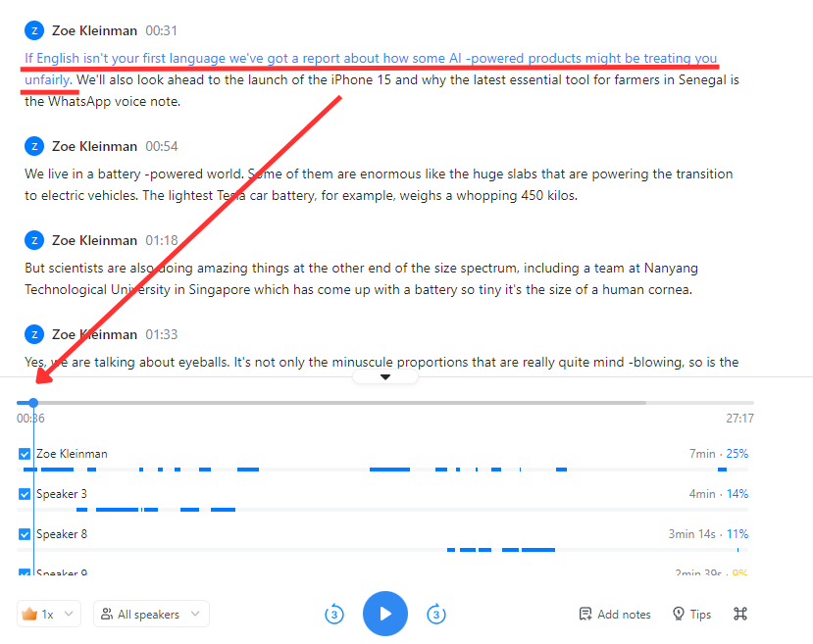Viewport: 813px width, 644px height.
Task: Click the total duration 27:17
Action: [x=739, y=419]
